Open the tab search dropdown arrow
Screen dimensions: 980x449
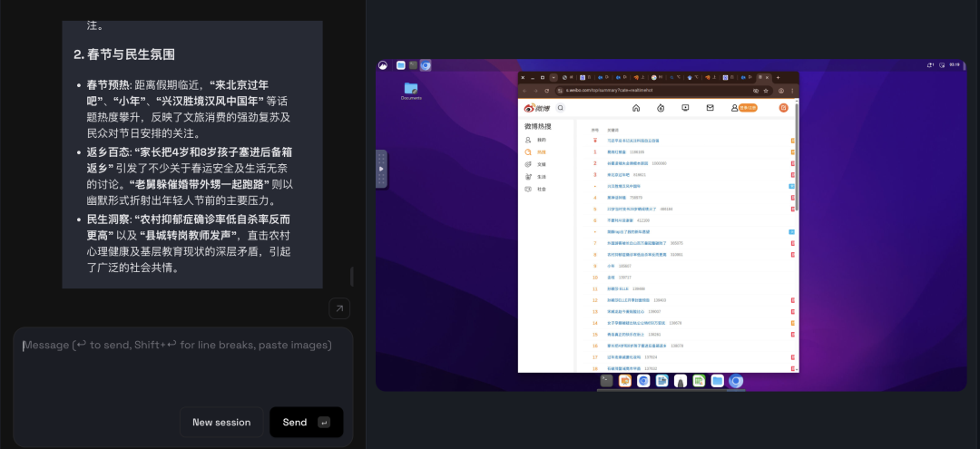[x=554, y=77]
